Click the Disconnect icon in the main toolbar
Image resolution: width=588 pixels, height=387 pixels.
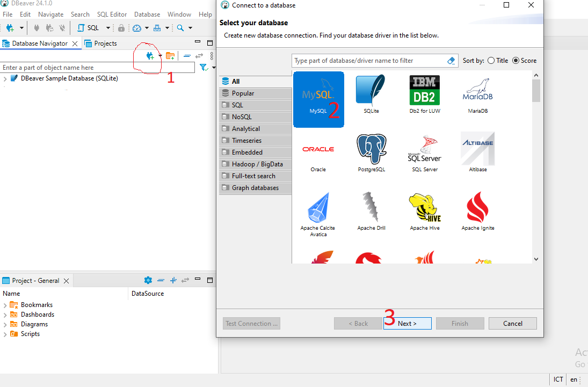36,27
